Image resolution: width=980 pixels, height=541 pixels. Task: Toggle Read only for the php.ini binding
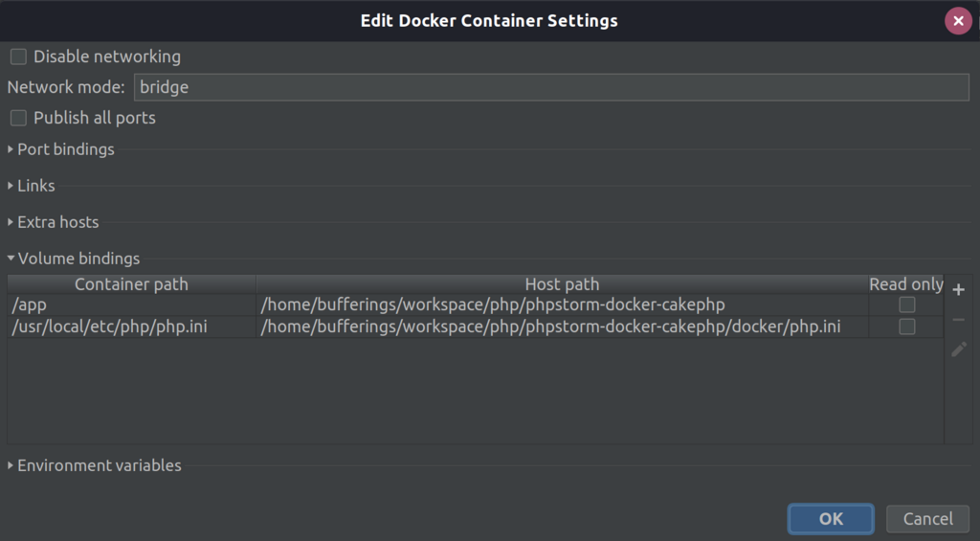pyautogui.click(x=906, y=327)
